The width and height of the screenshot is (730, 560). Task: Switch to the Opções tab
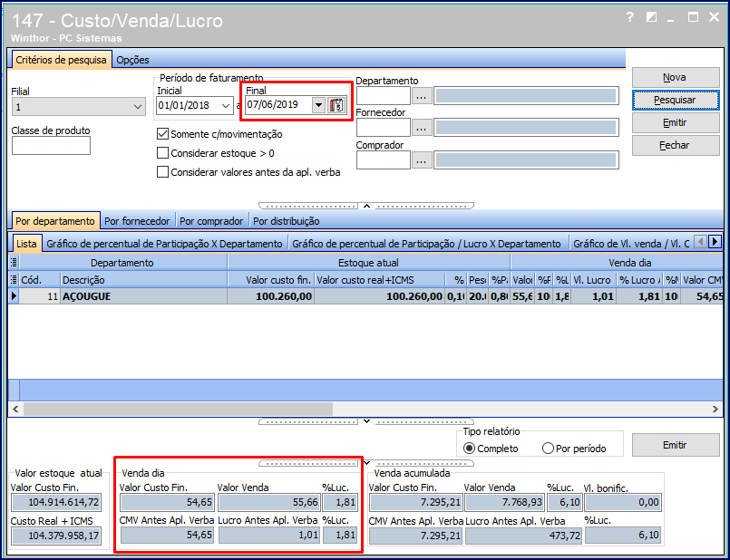coord(132,60)
